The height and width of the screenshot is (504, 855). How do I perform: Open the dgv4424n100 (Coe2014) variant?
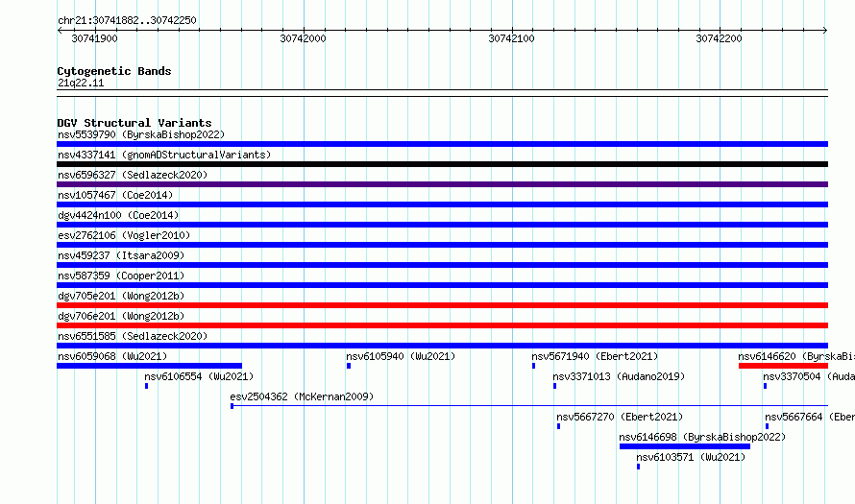(118, 215)
